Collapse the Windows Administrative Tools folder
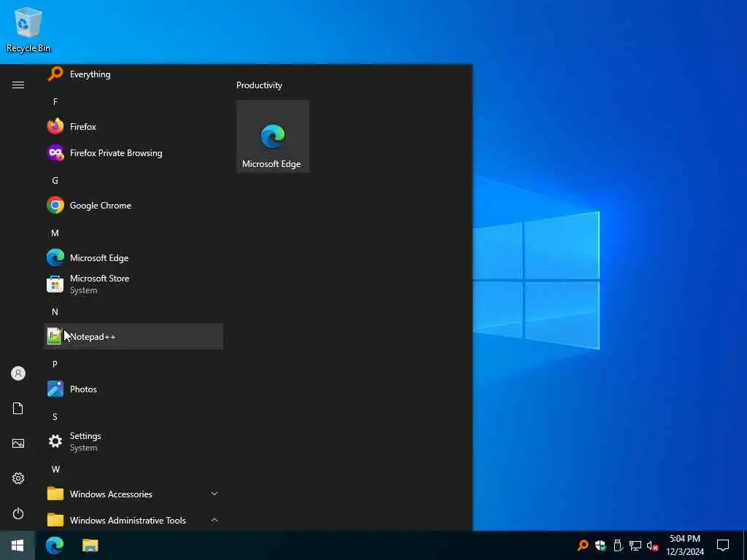Screen dimensions: 747x560 133,520
